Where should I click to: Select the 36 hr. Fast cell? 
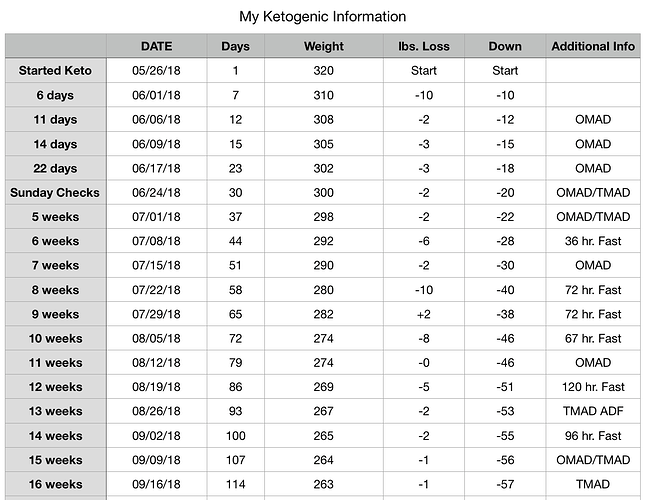click(593, 241)
